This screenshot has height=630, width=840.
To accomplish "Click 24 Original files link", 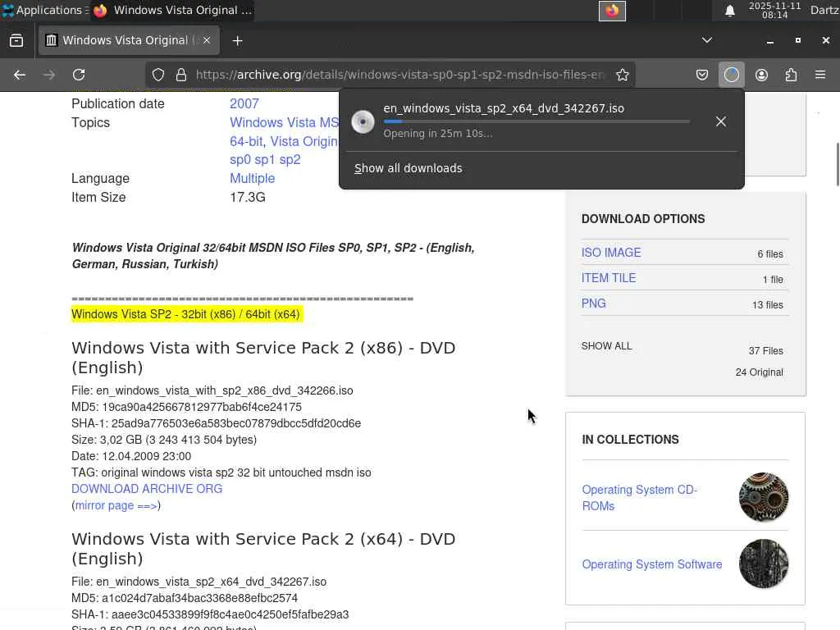I will pos(759,372).
